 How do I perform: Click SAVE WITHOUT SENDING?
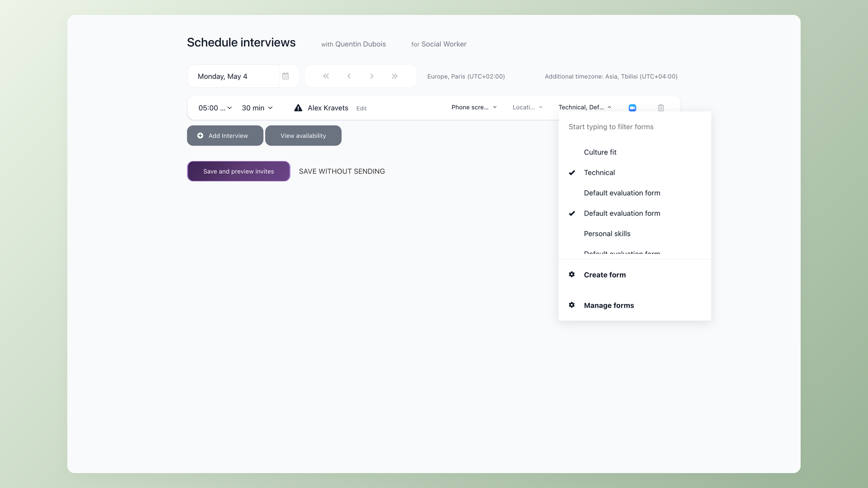click(x=342, y=171)
